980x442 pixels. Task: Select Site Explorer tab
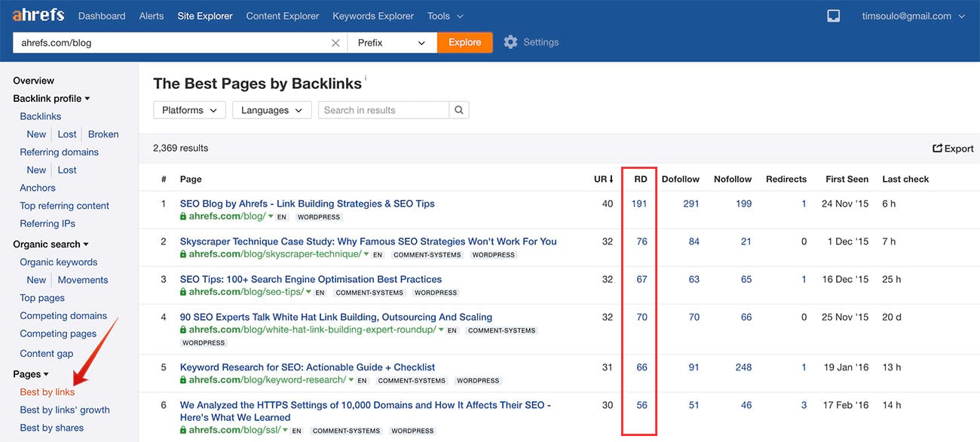[205, 16]
